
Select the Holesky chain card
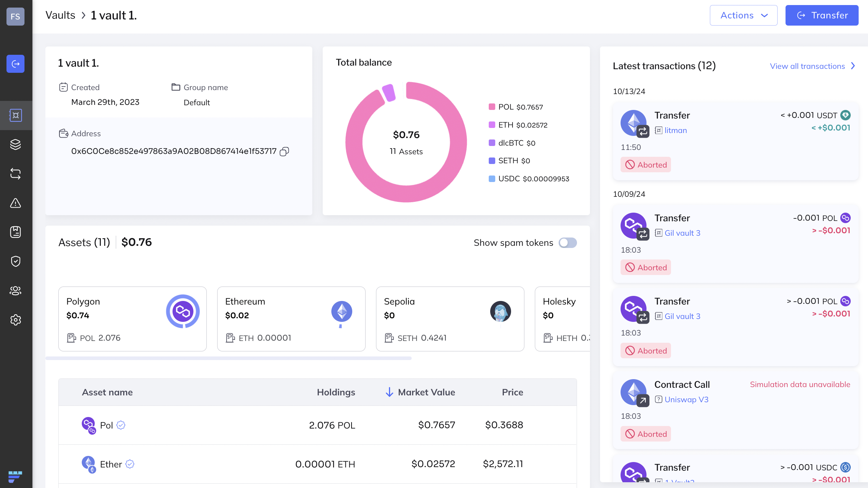[563, 319]
